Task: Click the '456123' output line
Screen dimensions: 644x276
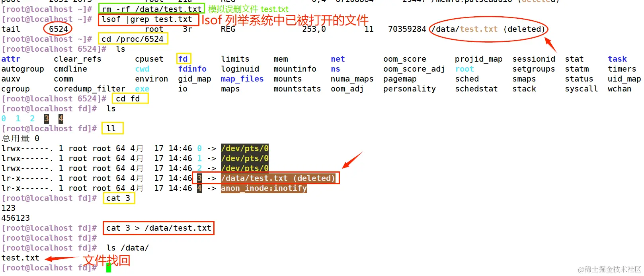Action: pos(16,218)
